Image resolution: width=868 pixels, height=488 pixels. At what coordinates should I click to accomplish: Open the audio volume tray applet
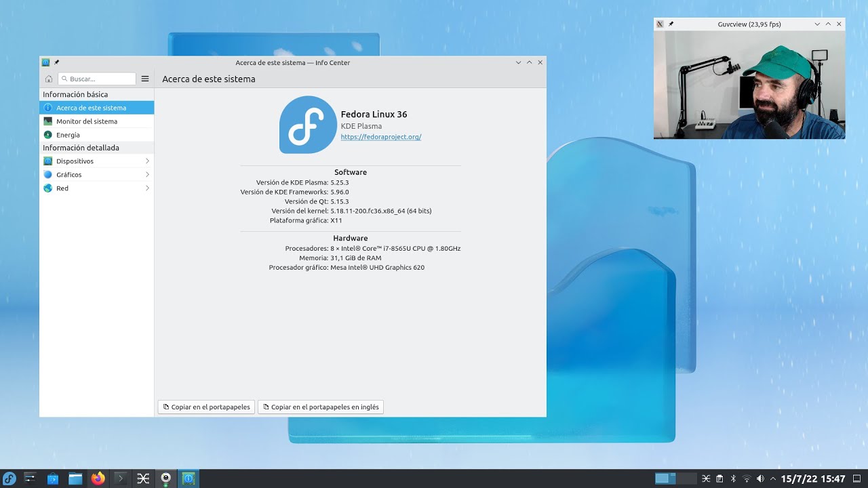(760, 479)
